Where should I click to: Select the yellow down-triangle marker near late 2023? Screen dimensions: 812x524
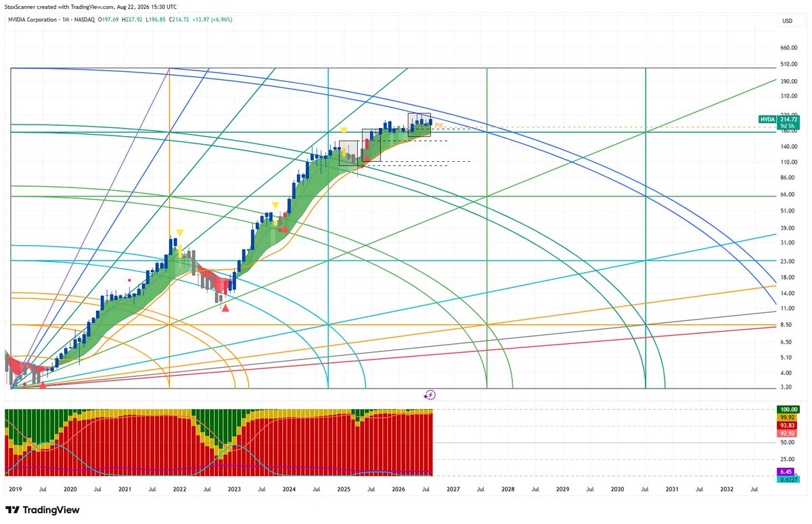275,204
